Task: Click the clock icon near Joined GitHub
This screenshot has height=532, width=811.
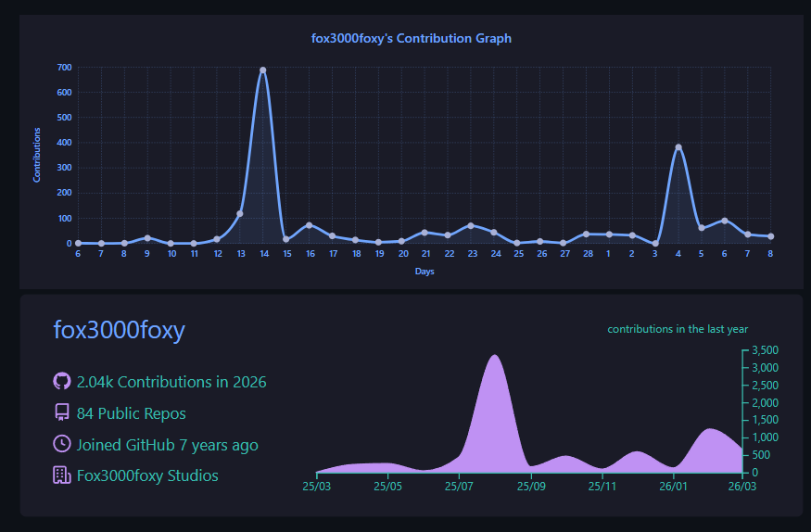Action: click(x=62, y=444)
